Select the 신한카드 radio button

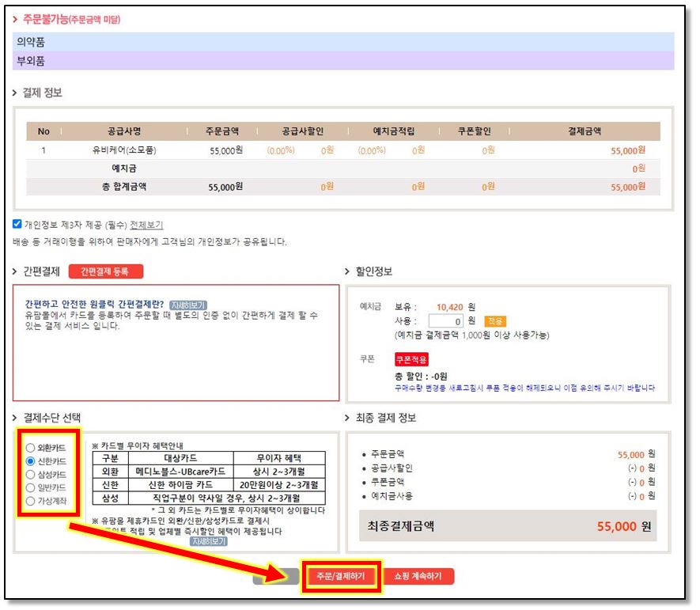[x=31, y=461]
